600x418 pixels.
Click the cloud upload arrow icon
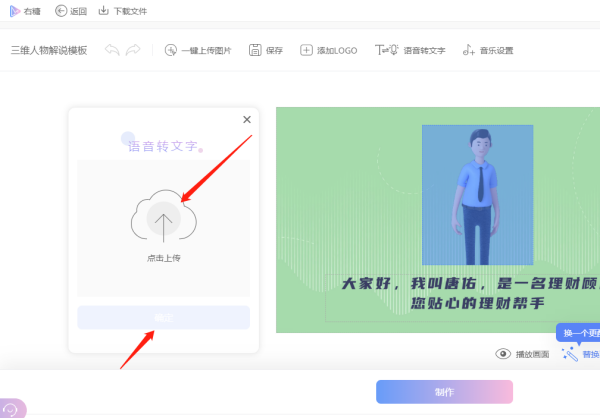click(164, 217)
